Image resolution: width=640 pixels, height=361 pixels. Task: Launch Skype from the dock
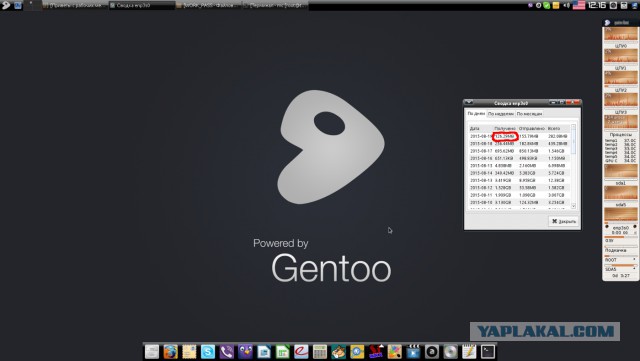(208, 352)
